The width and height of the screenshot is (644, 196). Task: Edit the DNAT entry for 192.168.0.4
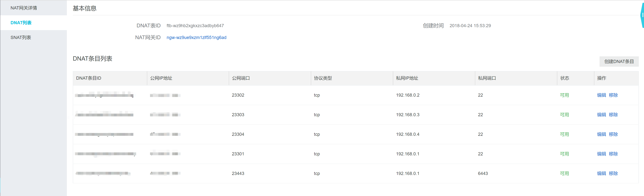[601, 134]
